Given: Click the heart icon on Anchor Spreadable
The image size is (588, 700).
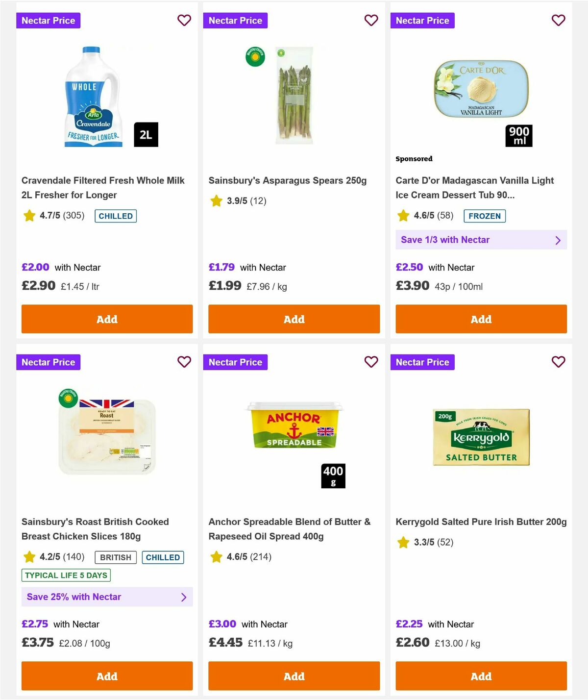Looking at the screenshot, I should 371,362.
